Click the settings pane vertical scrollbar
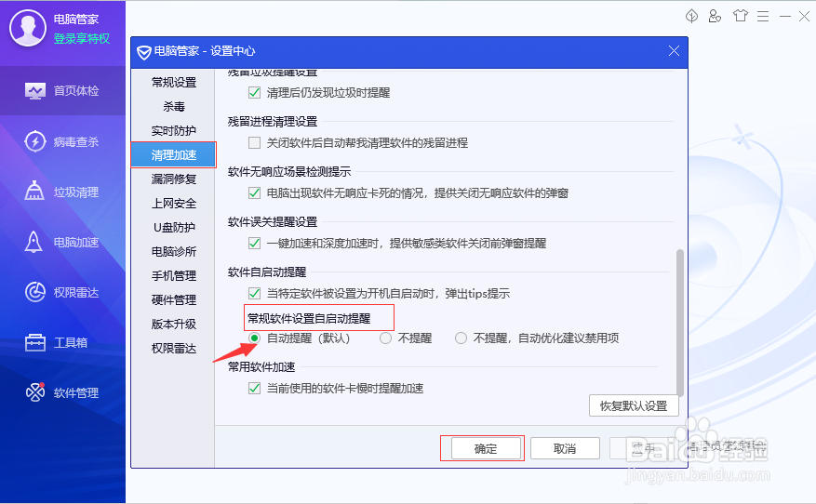 pos(679,323)
